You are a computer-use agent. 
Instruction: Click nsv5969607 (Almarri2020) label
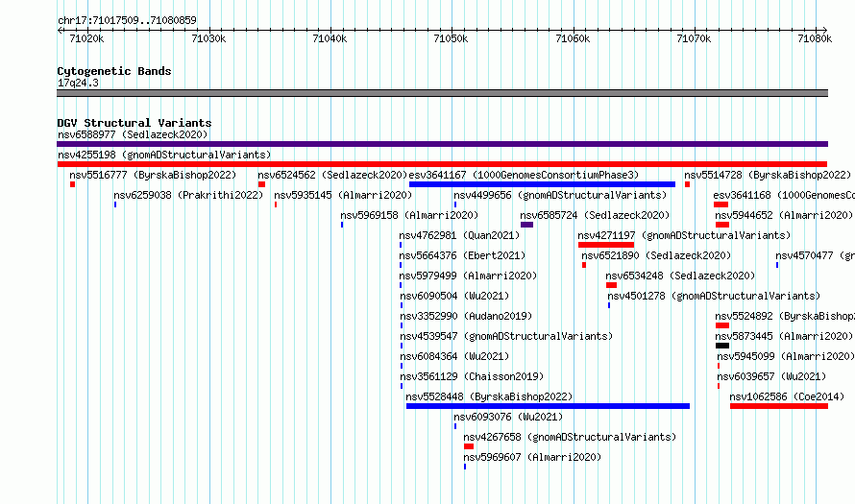pos(532,457)
